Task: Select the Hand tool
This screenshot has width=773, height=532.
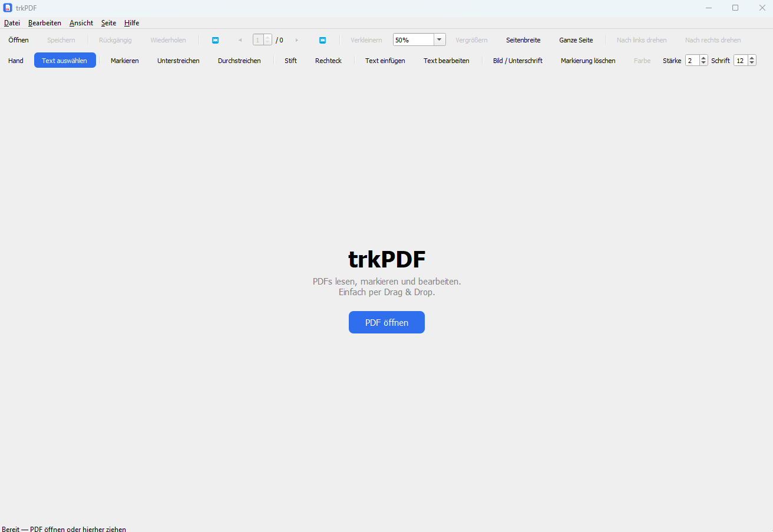Action: coord(16,61)
